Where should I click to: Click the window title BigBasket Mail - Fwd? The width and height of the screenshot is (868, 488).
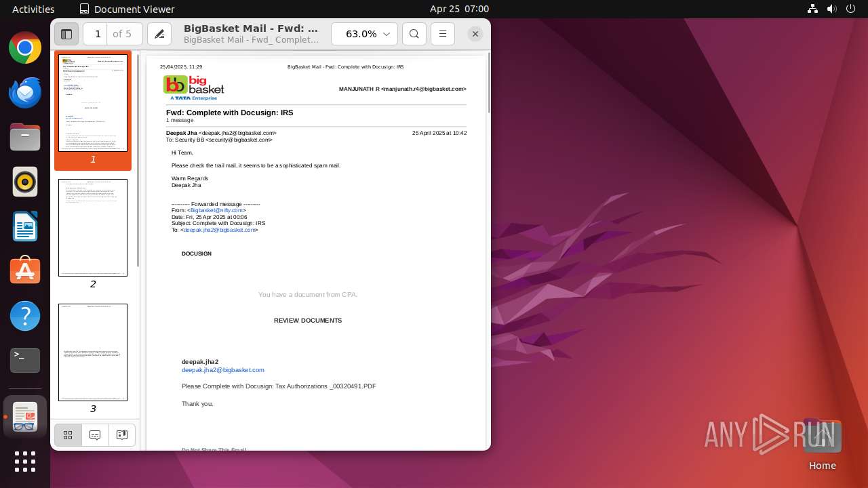pos(251,28)
